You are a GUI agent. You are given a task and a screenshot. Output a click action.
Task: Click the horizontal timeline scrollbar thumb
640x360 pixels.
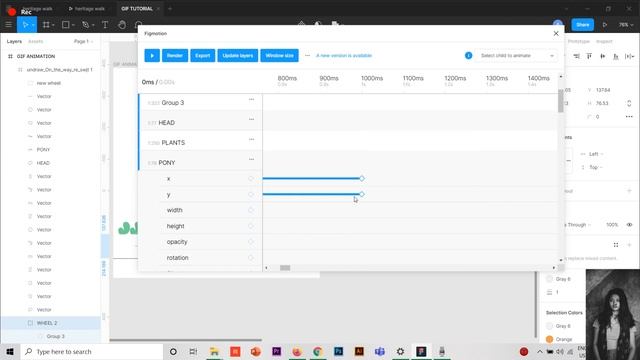[285, 268]
